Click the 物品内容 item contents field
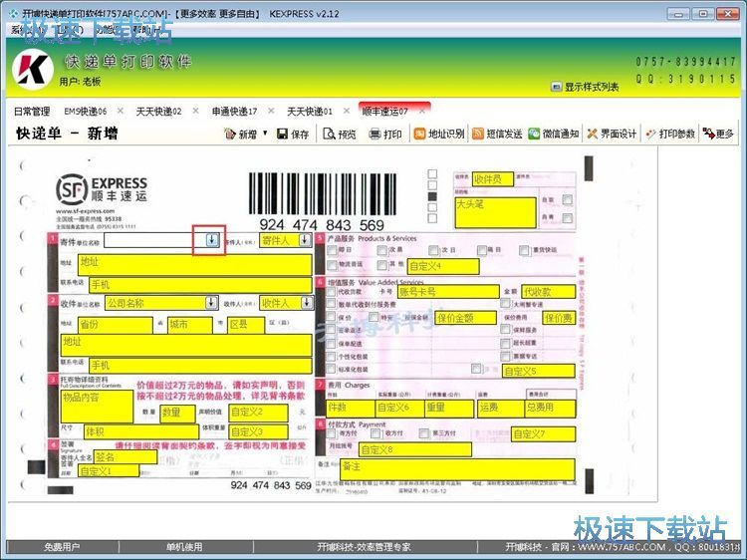This screenshot has width=747, height=560. tap(97, 407)
